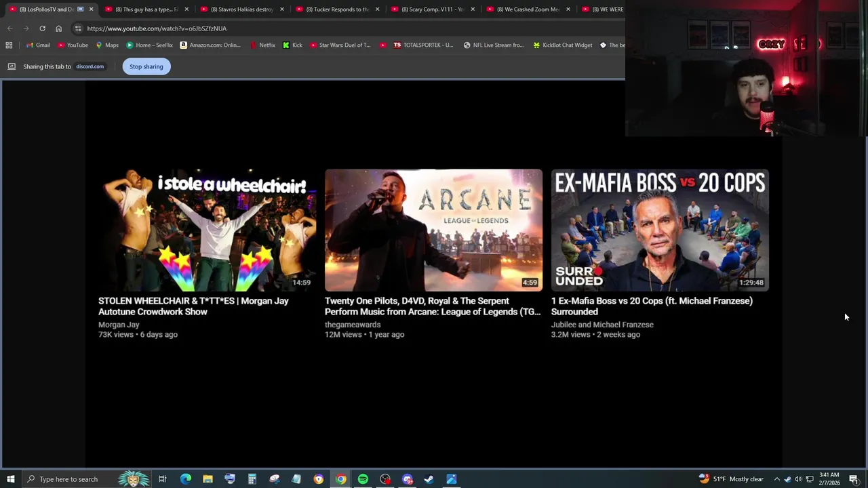Viewport: 868px width, 488px height.
Task: Click the STOLEN WHEELCHAIR video title
Action: pos(193,306)
